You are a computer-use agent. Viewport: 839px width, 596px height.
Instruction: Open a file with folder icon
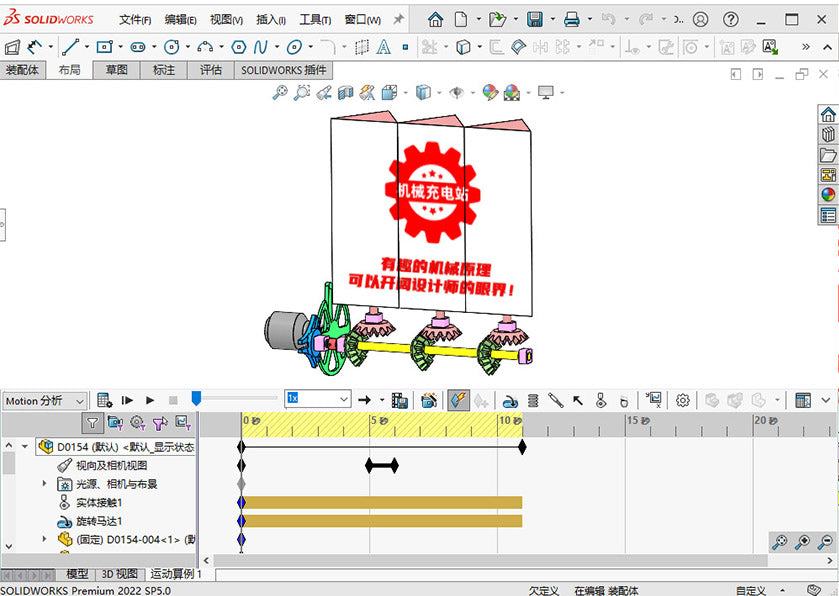(x=497, y=20)
